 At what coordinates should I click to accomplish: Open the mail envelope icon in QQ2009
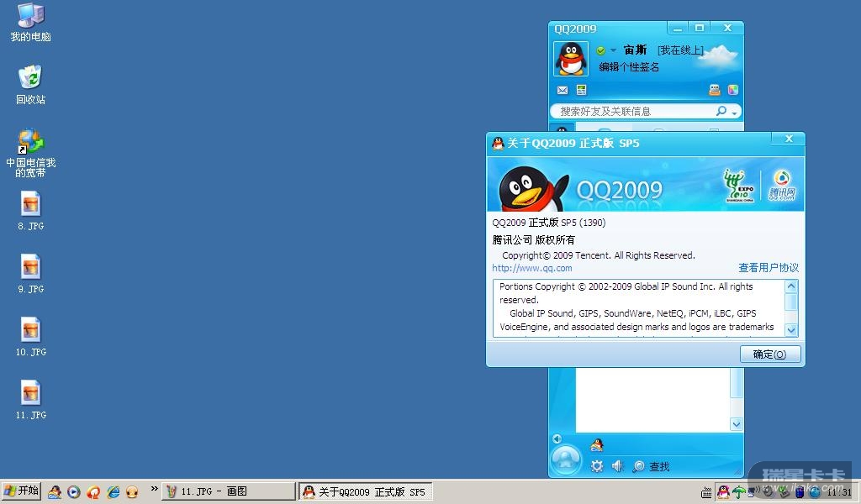pyautogui.click(x=563, y=90)
